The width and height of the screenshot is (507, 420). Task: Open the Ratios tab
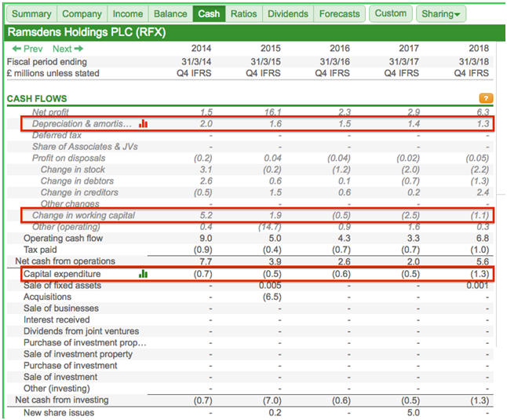[x=244, y=14]
